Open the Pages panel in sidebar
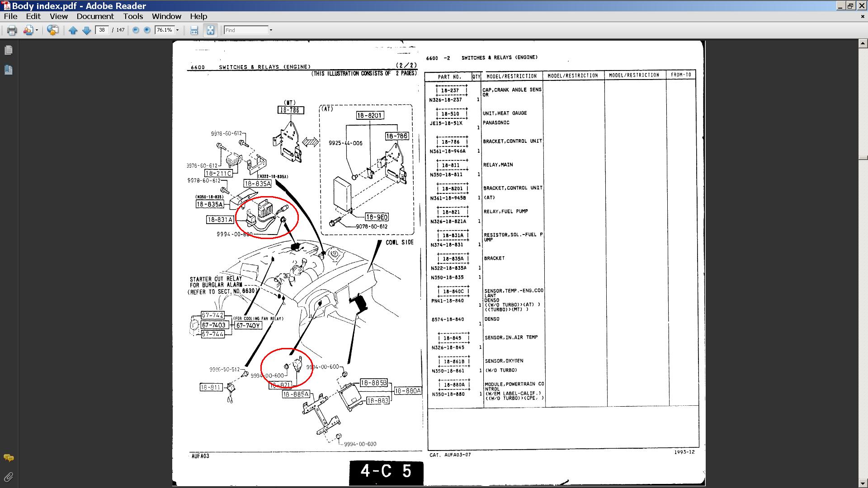The image size is (868, 488). coord(9,50)
